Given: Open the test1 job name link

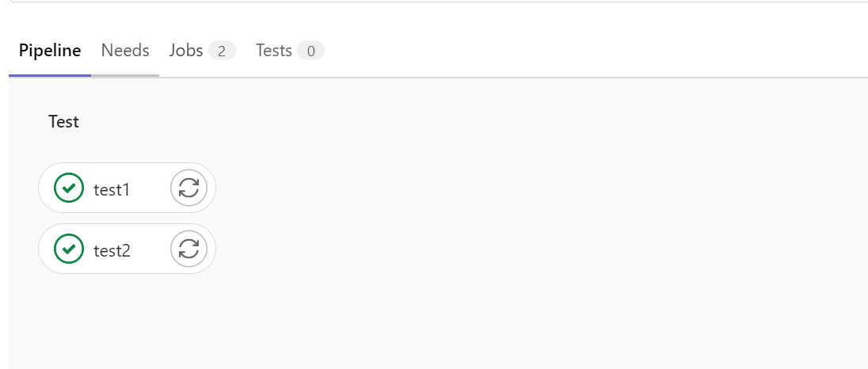Looking at the screenshot, I should click(111, 190).
